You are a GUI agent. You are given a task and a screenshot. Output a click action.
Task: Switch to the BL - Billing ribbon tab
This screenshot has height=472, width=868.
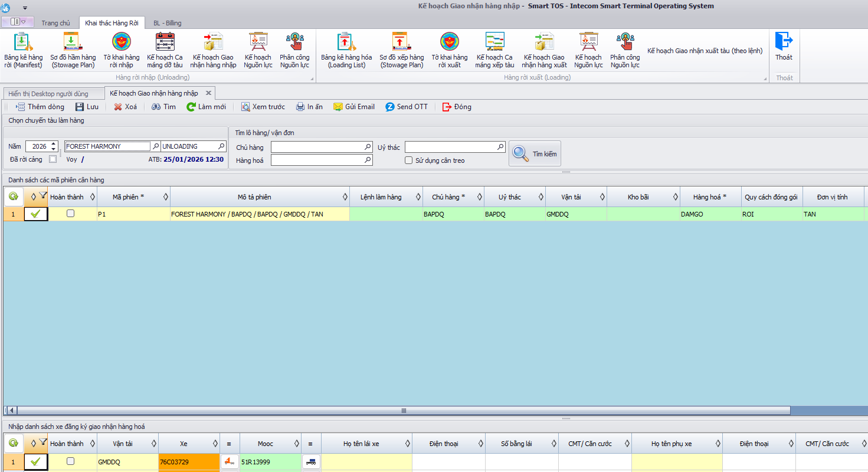point(167,23)
